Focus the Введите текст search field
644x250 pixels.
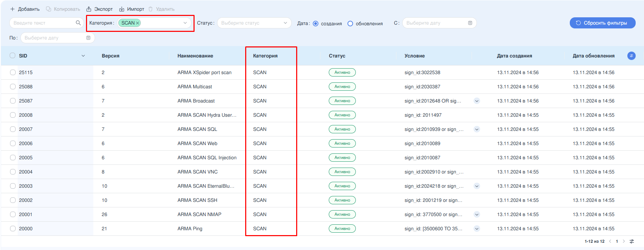[x=43, y=23]
